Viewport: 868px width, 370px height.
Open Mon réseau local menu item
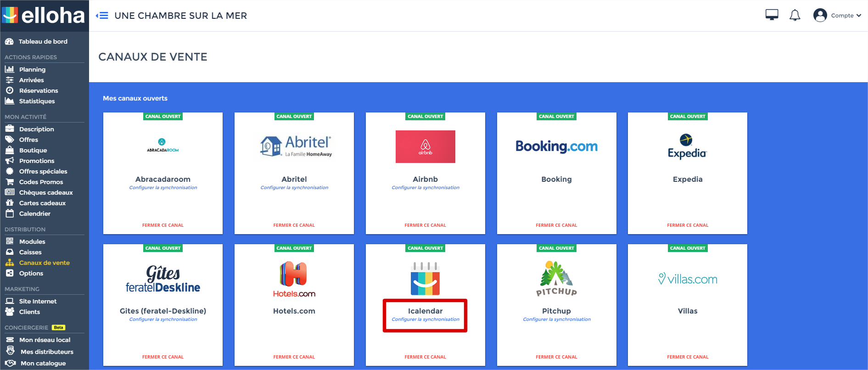[x=45, y=340]
